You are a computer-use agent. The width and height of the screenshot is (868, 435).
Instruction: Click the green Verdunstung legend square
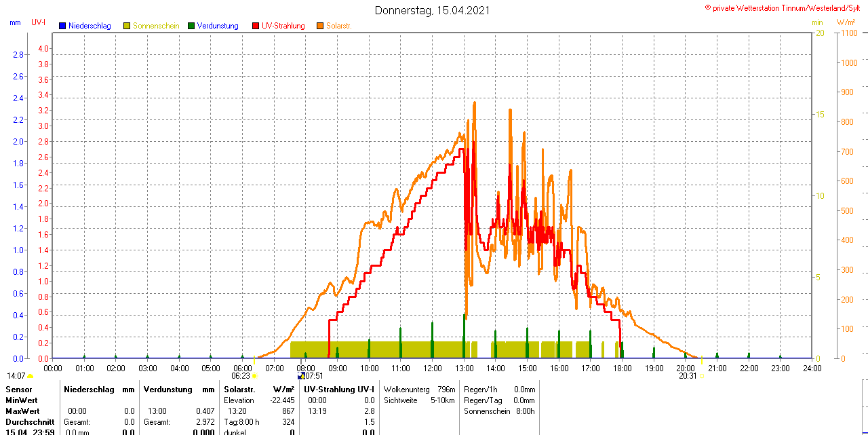(x=191, y=26)
